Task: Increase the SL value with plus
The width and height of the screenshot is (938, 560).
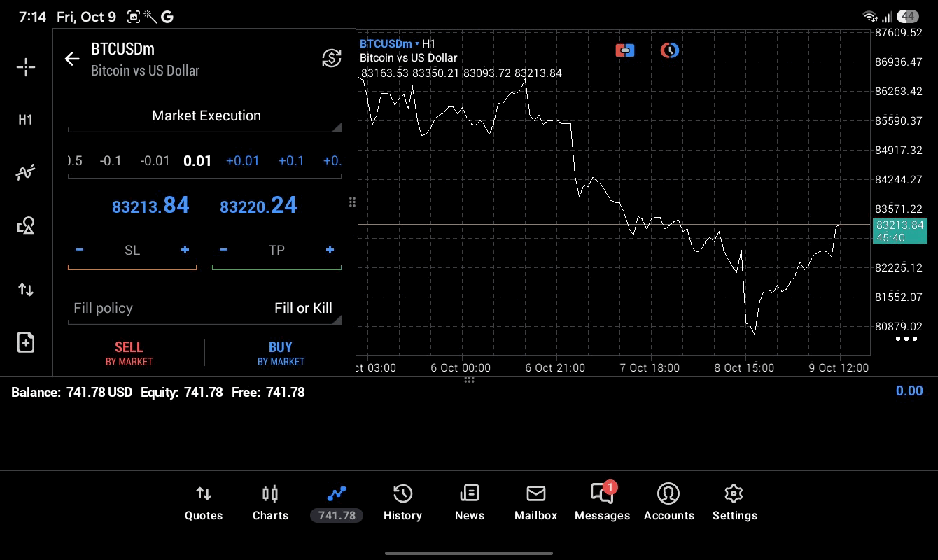Action: (185, 250)
